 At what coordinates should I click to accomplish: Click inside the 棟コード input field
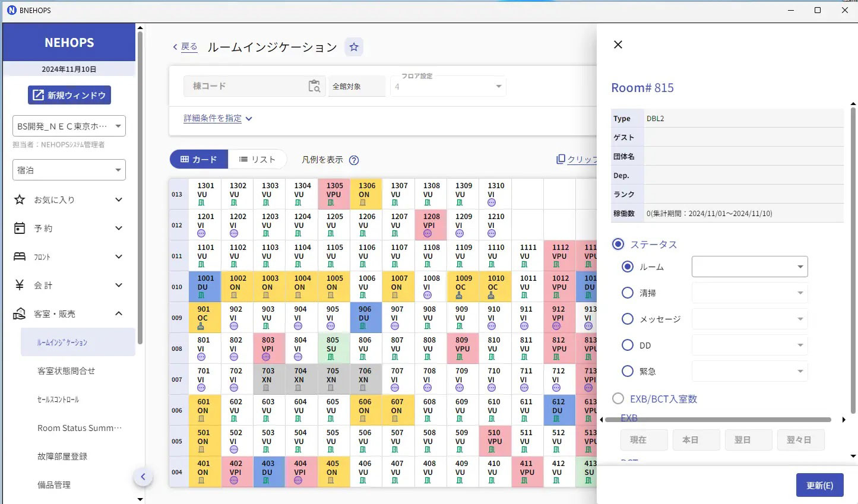coord(249,86)
